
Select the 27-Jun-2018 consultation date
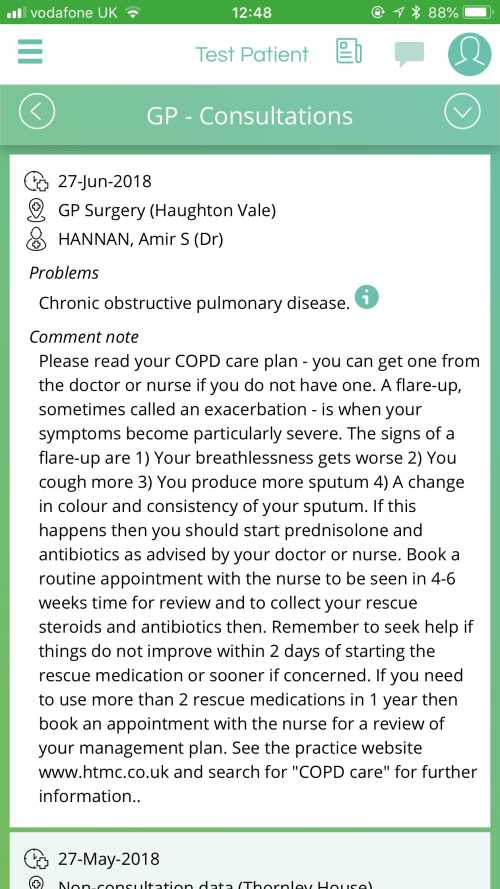click(105, 181)
